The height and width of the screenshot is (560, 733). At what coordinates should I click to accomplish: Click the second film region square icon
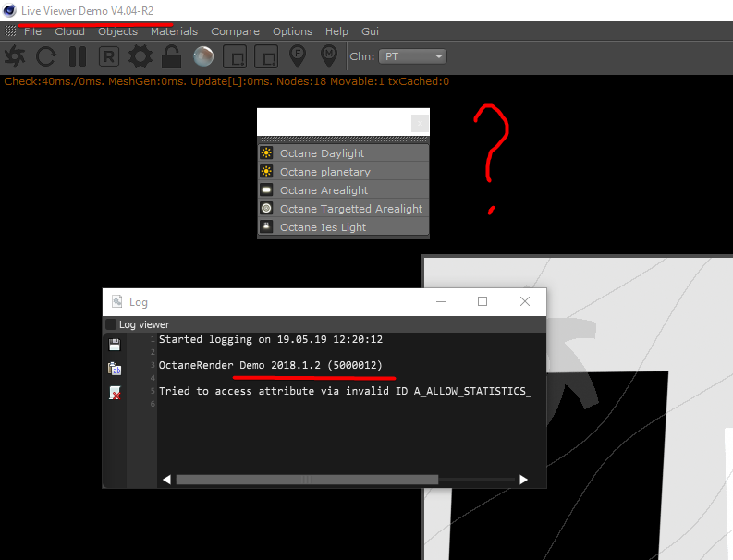coord(266,56)
